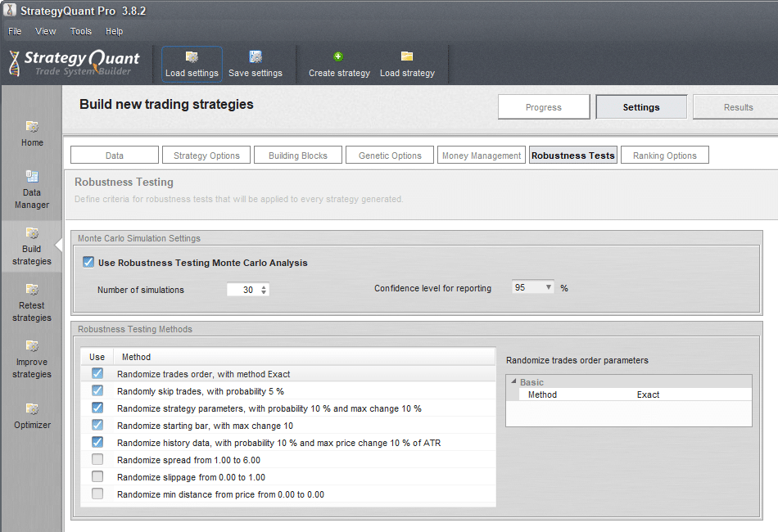Uncheck Randomize starting bar method
The height and width of the screenshot is (532, 778).
[97, 425]
